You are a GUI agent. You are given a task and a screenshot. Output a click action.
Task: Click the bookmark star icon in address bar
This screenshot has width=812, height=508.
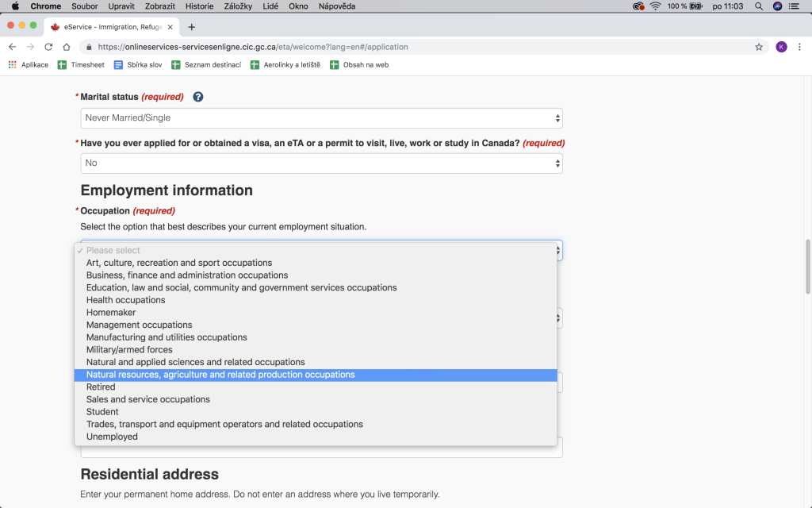click(759, 47)
